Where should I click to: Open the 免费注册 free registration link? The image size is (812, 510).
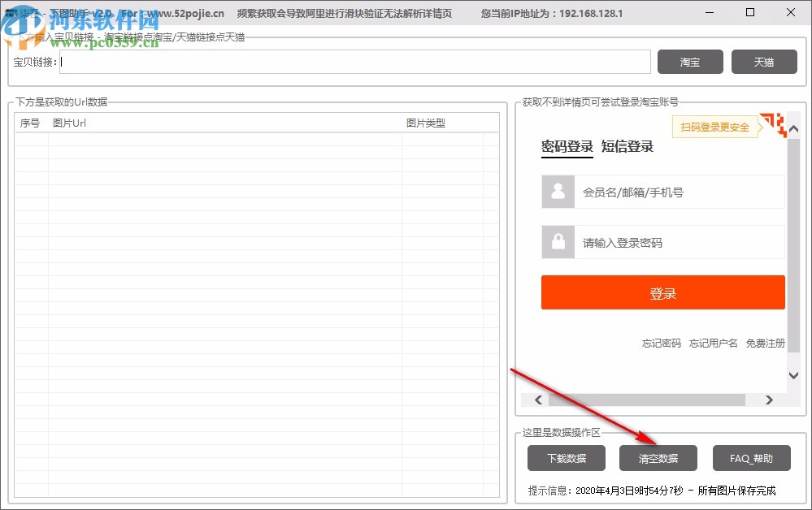pyautogui.click(x=764, y=344)
